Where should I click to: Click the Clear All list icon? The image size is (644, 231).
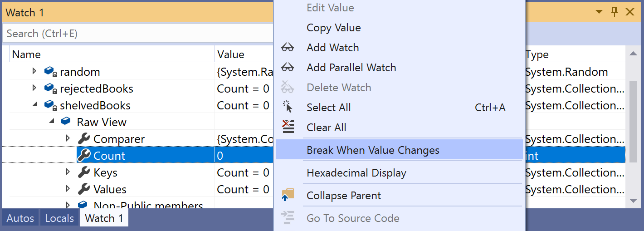click(x=288, y=127)
